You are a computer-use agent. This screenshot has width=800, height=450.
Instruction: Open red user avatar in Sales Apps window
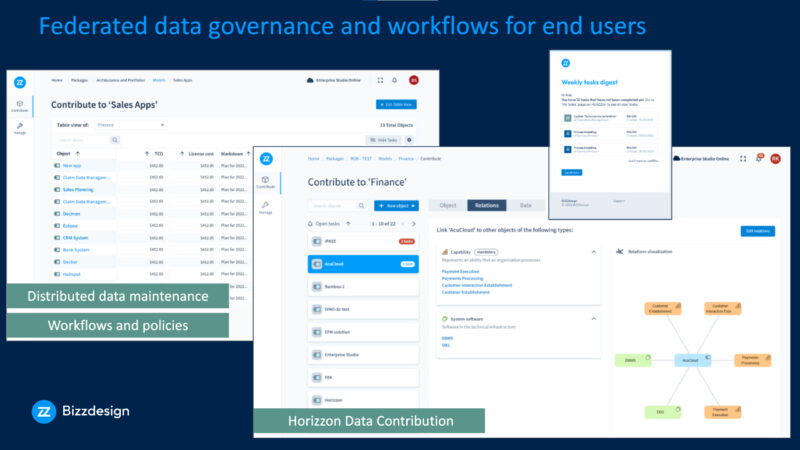coord(414,80)
